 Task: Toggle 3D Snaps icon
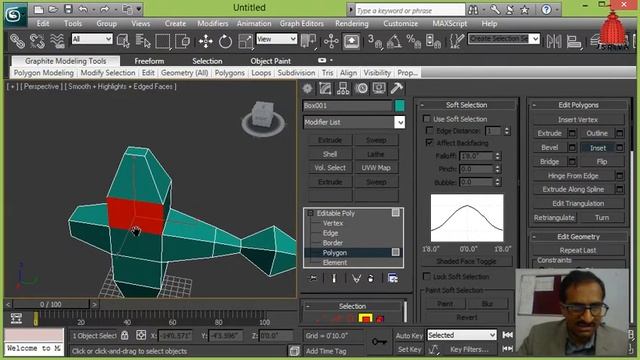pyautogui.click(x=374, y=41)
